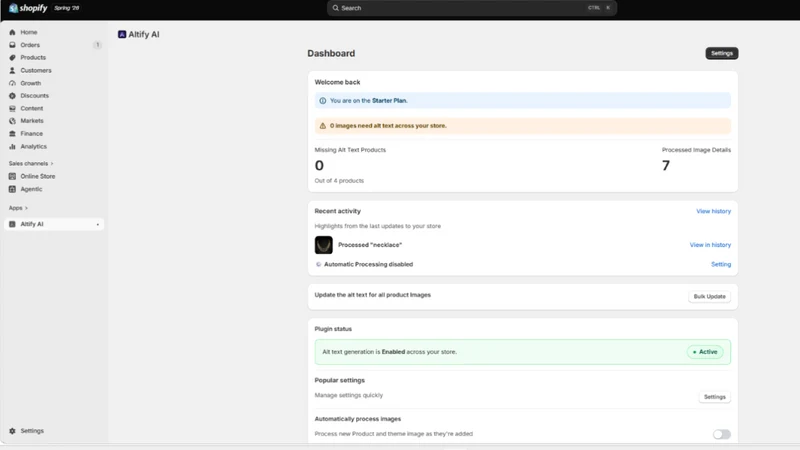The image size is (800, 450).
Task: Click View in history link
Action: pos(710,245)
